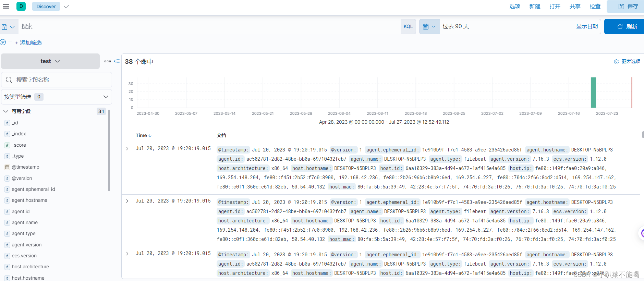Click the agent.type field type icon
This screenshot has width=644, height=281.
7,234
